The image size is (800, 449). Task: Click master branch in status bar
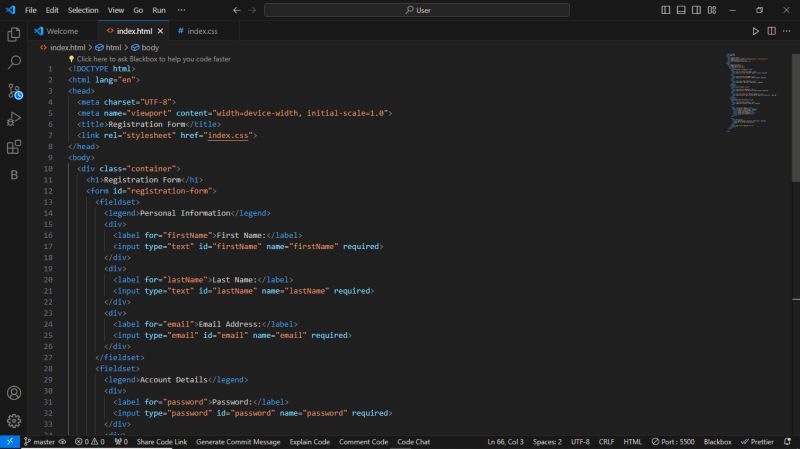tap(40, 442)
